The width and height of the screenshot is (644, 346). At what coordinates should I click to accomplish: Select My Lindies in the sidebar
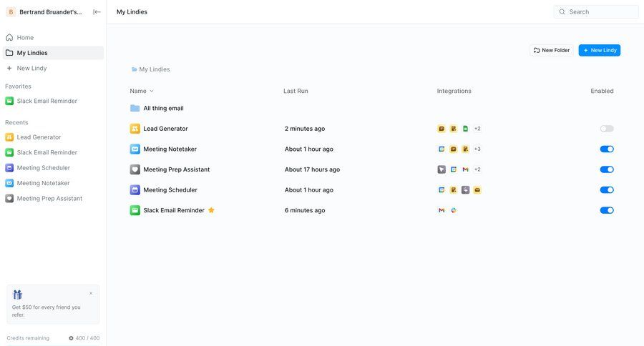[53, 53]
